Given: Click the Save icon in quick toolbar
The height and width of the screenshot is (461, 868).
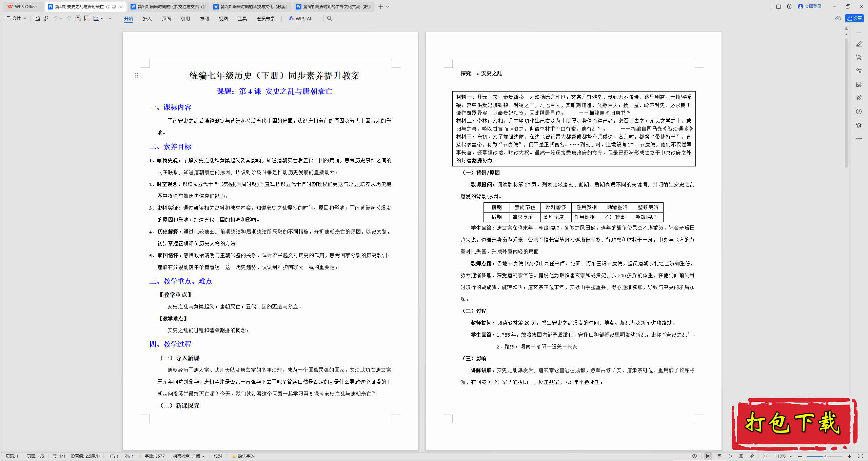Looking at the screenshot, I should pyautogui.click(x=37, y=18).
